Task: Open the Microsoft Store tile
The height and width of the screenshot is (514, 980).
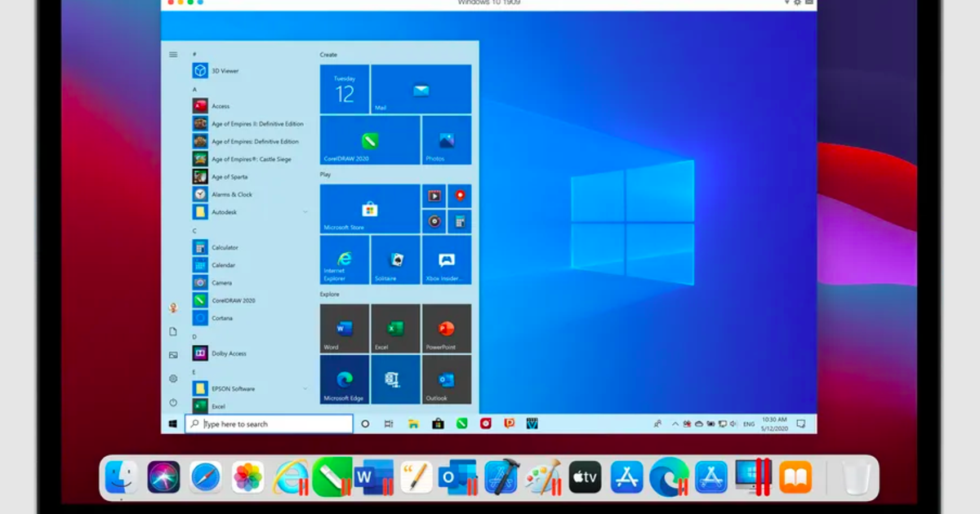Action: pyautogui.click(x=369, y=209)
